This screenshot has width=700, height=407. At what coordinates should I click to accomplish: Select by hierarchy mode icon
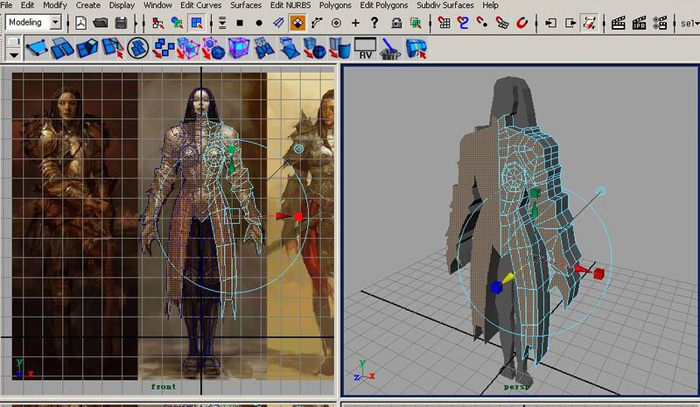click(158, 23)
